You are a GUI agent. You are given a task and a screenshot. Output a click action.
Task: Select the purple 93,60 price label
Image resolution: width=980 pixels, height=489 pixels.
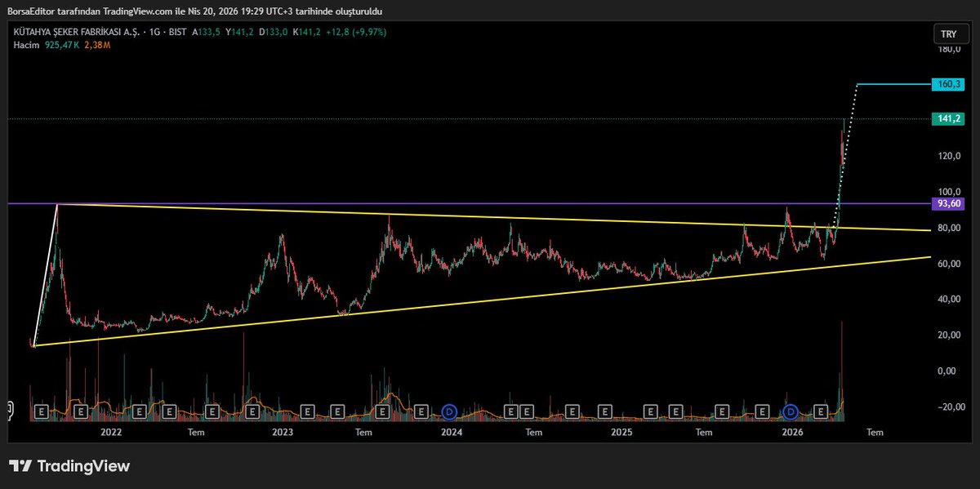pyautogui.click(x=948, y=203)
